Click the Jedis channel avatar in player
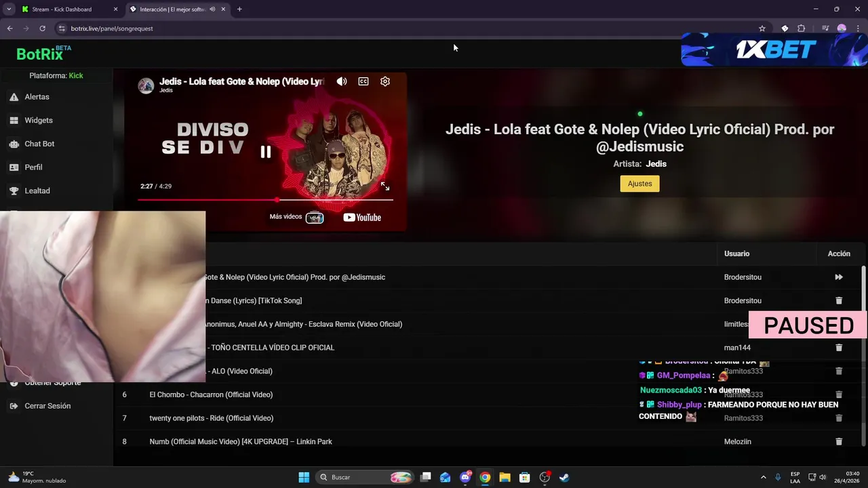This screenshot has height=488, width=868. [x=146, y=85]
